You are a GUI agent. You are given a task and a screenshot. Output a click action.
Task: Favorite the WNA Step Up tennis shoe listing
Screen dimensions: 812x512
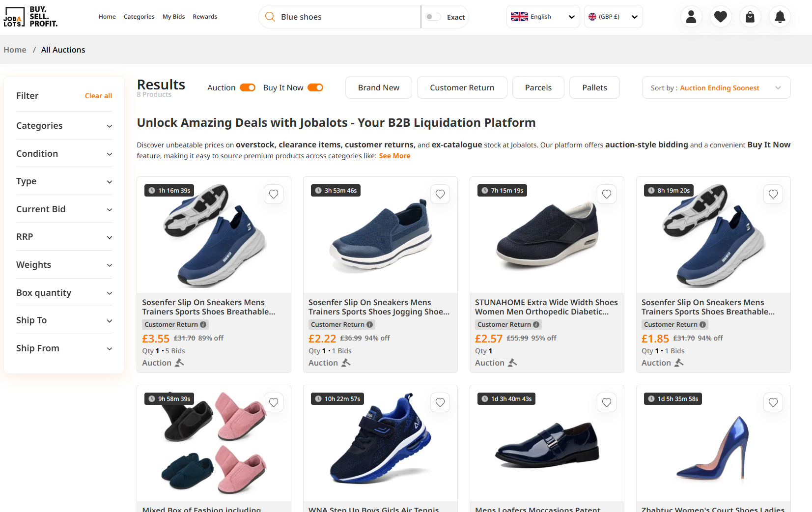(440, 402)
